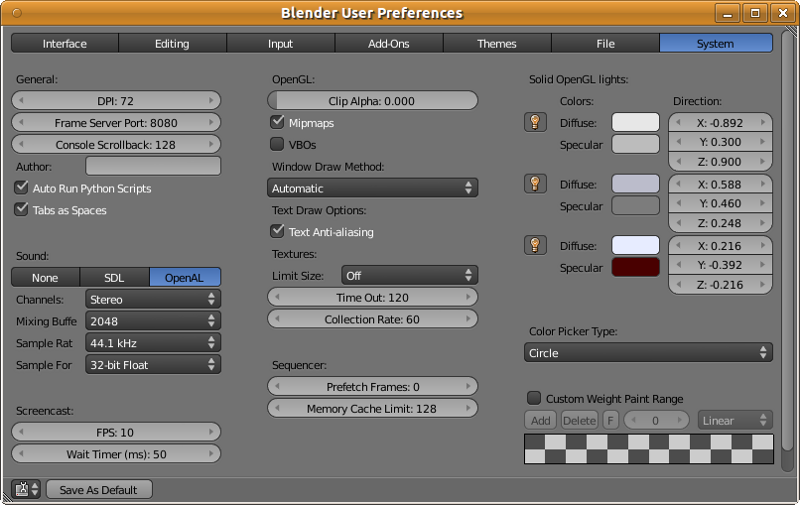Open Linear interpolation dropdown
This screenshot has height=505, width=800.
pos(735,420)
